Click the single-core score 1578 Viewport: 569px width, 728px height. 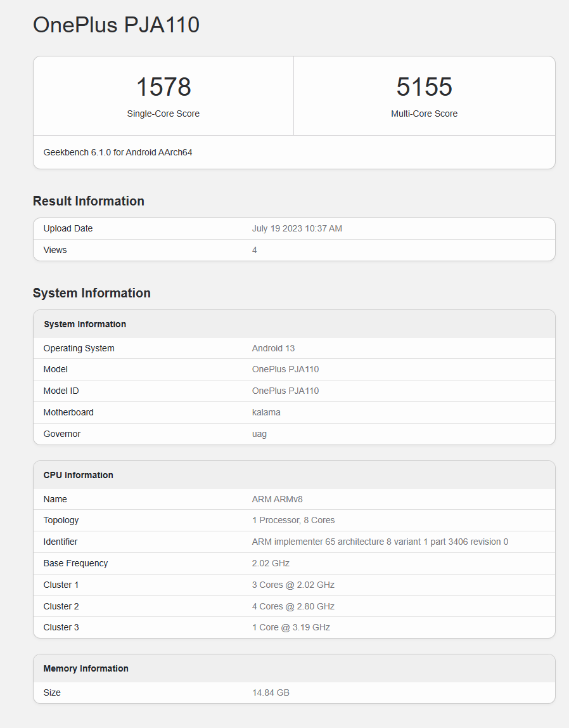point(163,87)
